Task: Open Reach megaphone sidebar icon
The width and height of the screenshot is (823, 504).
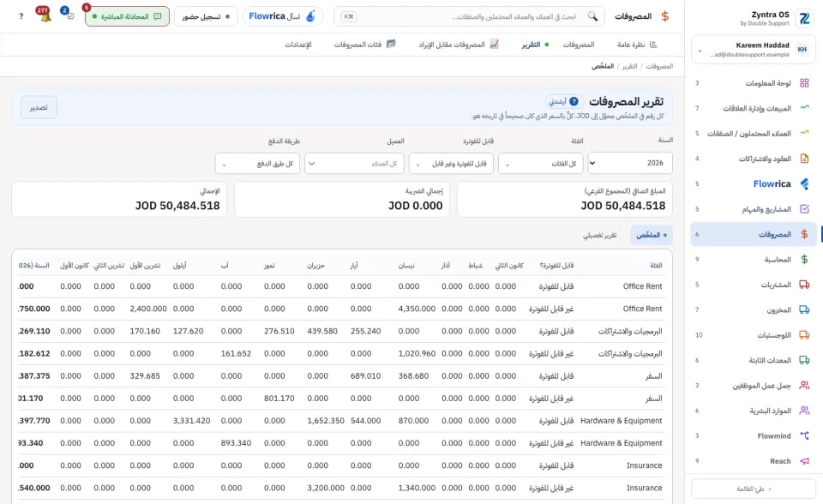Action: [804, 461]
